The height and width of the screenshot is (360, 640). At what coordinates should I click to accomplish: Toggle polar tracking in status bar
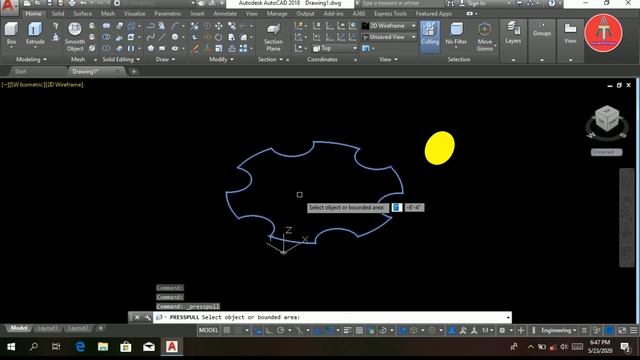click(281, 330)
